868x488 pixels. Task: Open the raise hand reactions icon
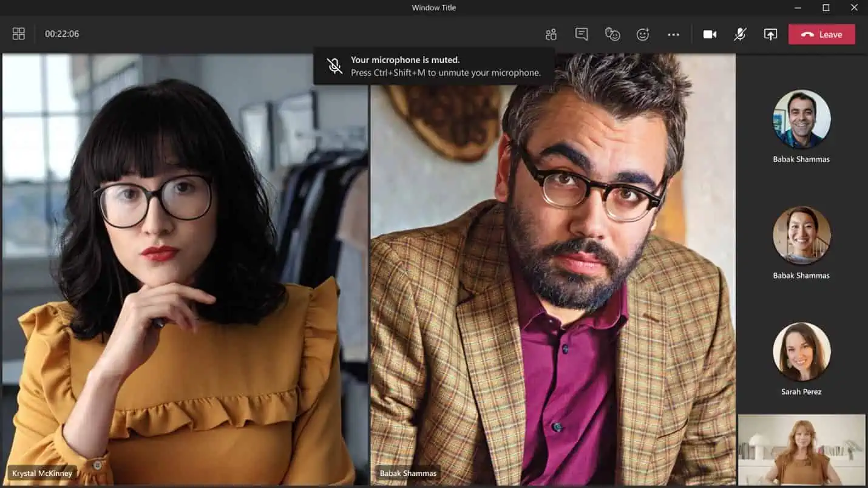point(612,35)
